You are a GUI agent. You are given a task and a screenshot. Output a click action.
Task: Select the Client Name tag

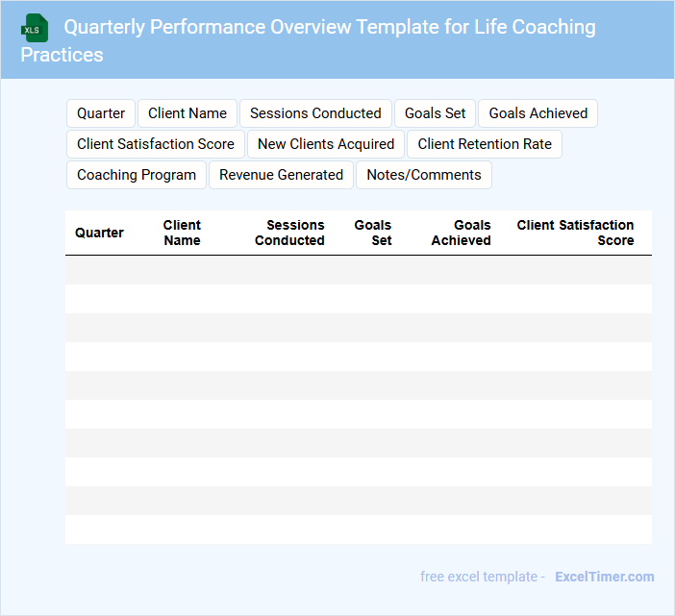pos(187,113)
